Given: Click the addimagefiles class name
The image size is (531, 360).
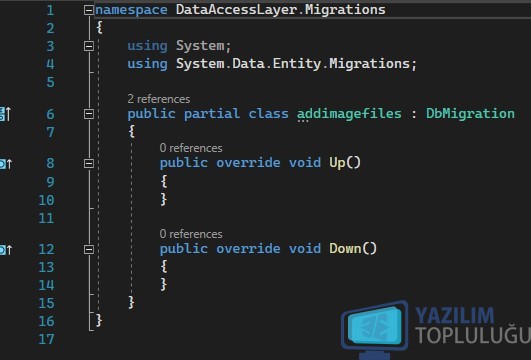Looking at the screenshot, I should coord(349,114).
